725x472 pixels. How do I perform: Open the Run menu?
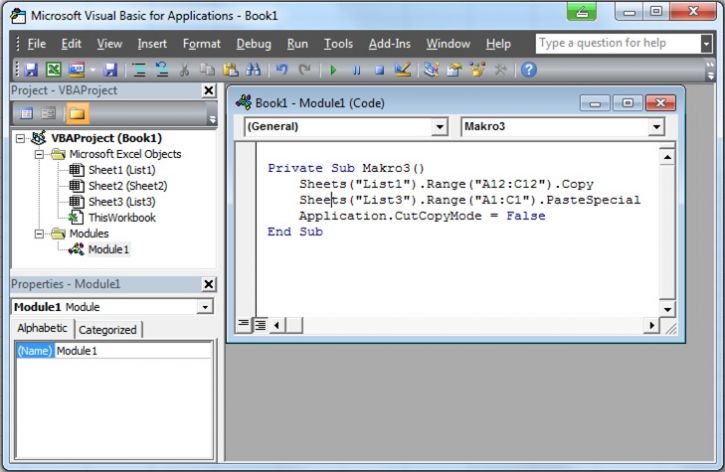[x=297, y=44]
